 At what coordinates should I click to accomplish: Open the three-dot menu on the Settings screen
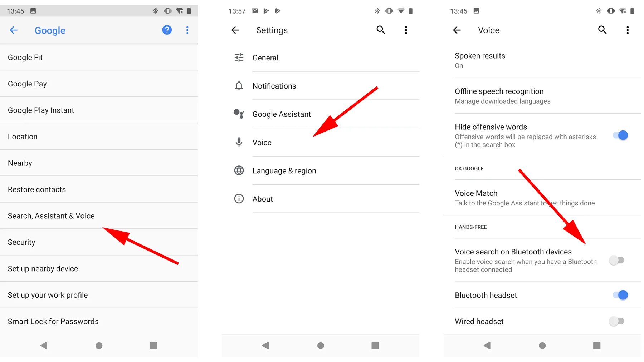406,30
